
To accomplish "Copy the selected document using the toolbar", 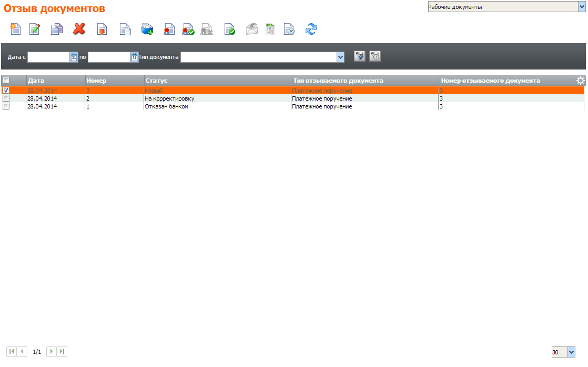I will pos(57,29).
